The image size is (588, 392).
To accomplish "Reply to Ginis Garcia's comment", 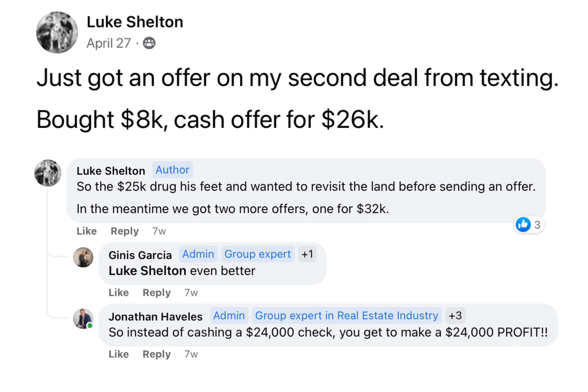I will point(157,293).
